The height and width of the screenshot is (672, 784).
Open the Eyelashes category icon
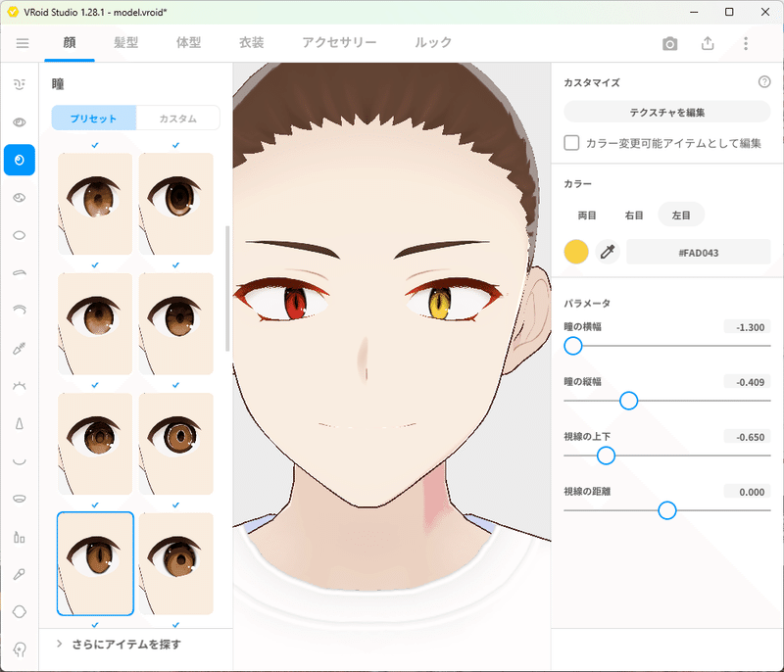point(20,386)
